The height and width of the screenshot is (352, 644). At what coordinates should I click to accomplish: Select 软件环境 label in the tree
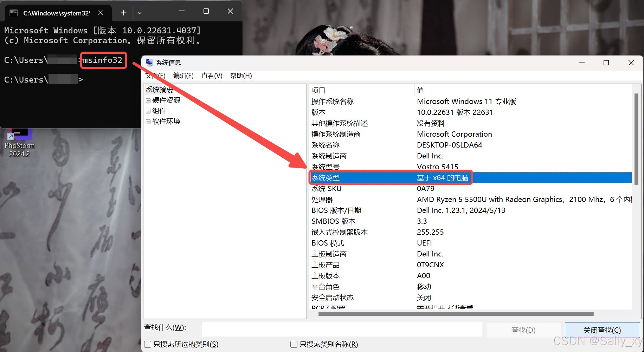166,121
